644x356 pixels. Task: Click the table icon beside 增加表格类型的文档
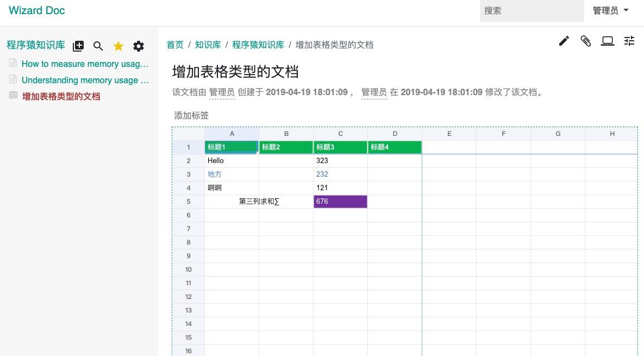[13, 95]
